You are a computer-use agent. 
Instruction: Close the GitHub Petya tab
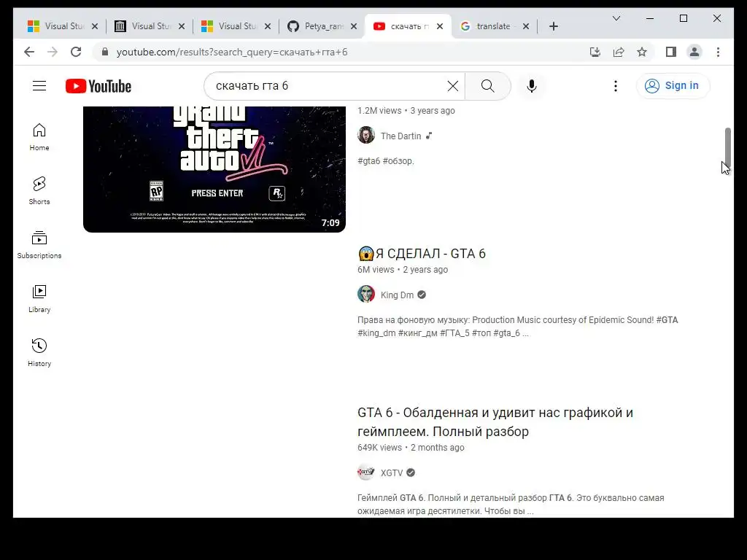354,27
